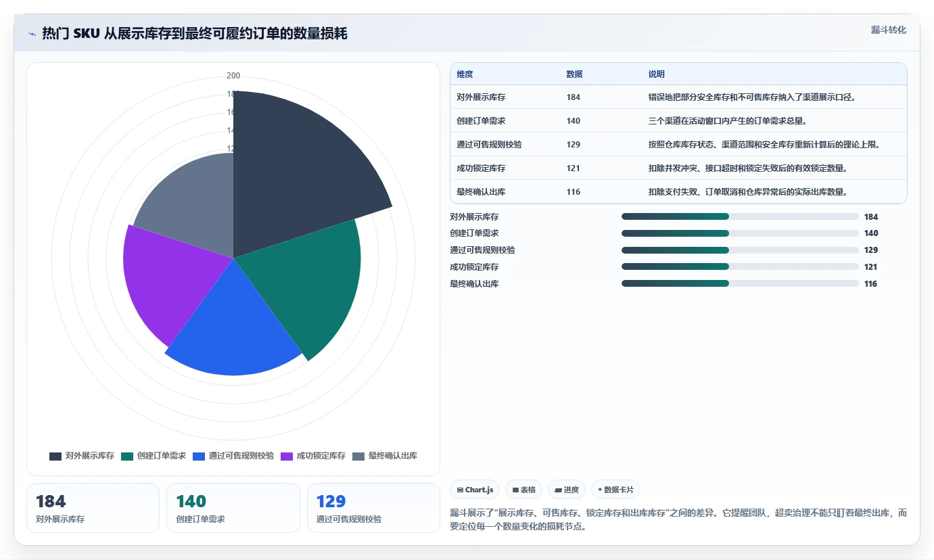Image resolution: width=934 pixels, height=560 pixels.
Task: Open the 129 通过可售规则校验 stat card
Action: [x=373, y=508]
